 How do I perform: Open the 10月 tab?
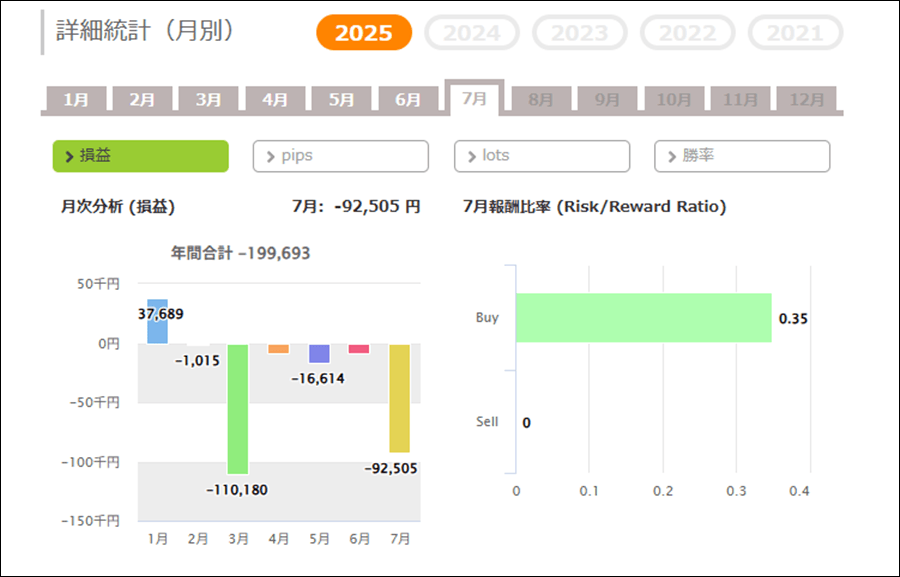674,99
